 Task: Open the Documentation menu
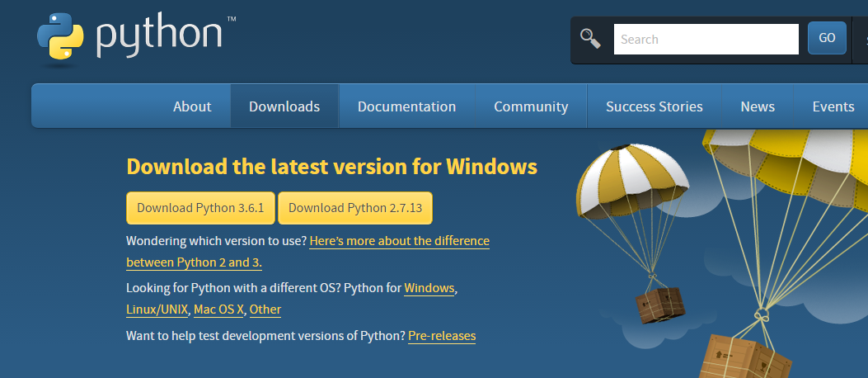[407, 106]
